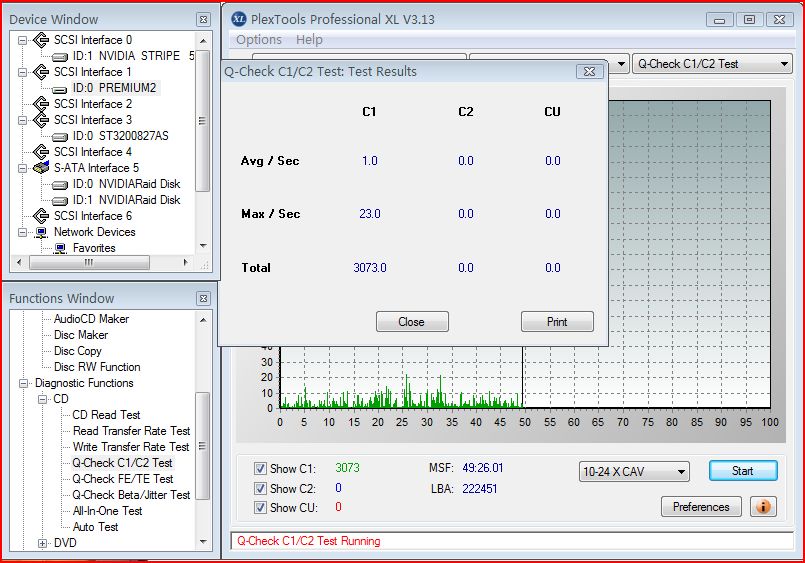Click the drive icon beside NVIDIA STRIPE
Screen dimensions: 805x563
pyautogui.click(x=60, y=56)
